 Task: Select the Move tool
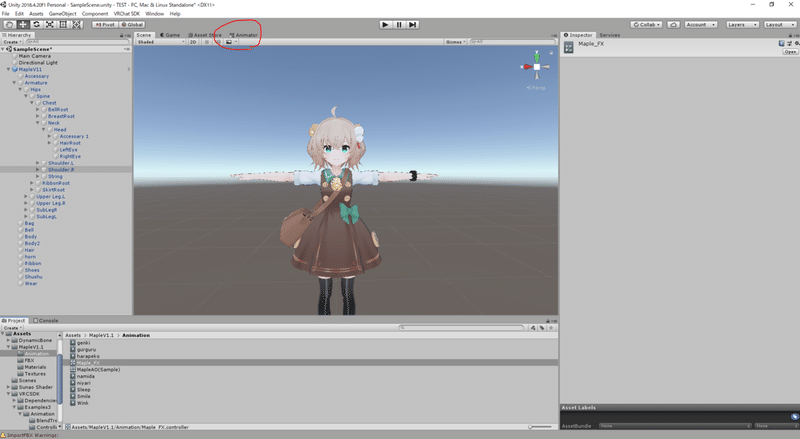point(23,25)
